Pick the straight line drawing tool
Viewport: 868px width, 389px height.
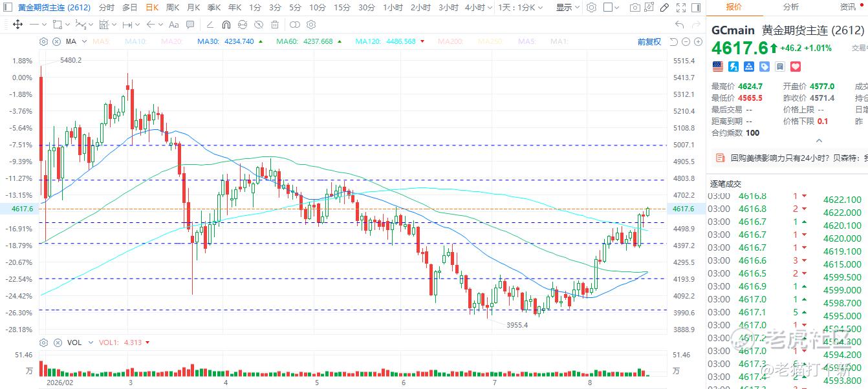point(34,25)
